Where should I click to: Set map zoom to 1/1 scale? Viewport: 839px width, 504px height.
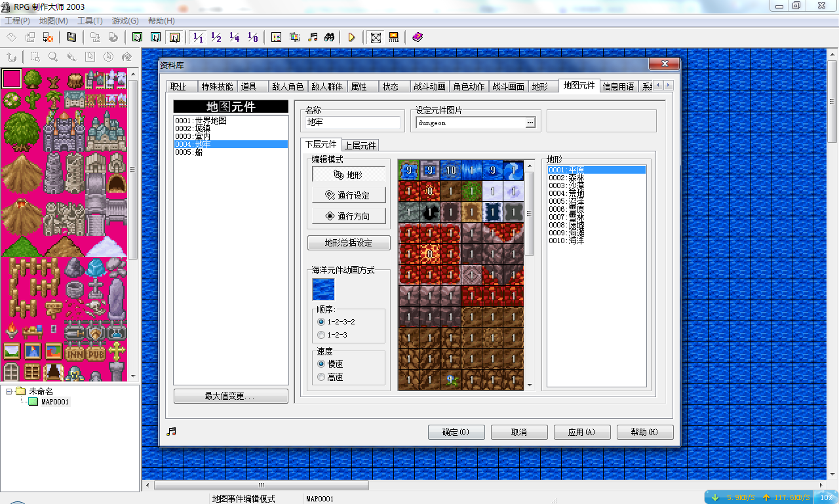coord(198,37)
